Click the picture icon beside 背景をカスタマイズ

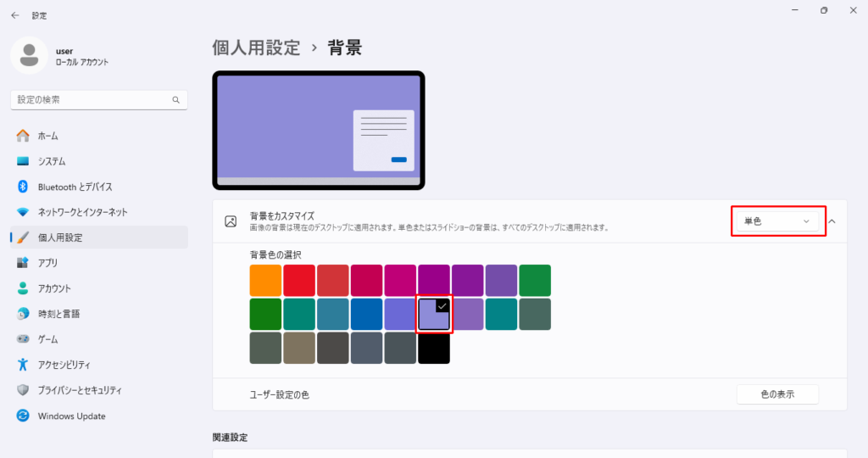click(x=231, y=221)
